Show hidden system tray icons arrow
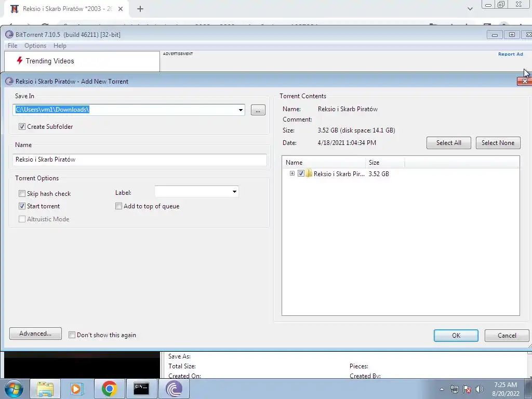532x399 pixels. tap(442, 389)
